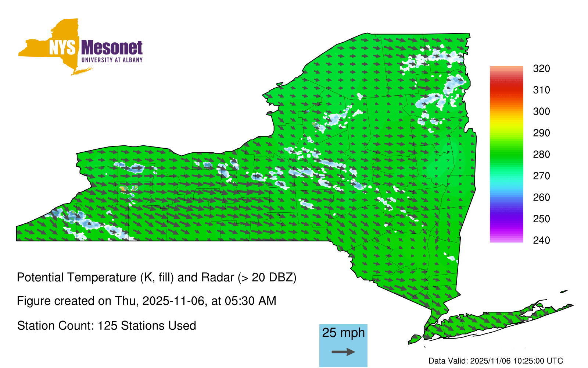Click the NYS letters inside the logo
The height and width of the screenshot is (368, 588).
point(62,48)
